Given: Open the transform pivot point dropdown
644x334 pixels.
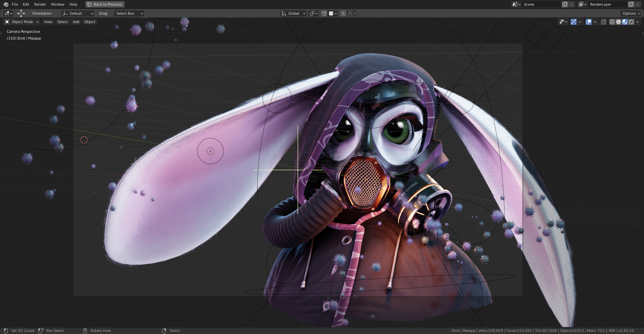Looking at the screenshot, I should tap(314, 13).
